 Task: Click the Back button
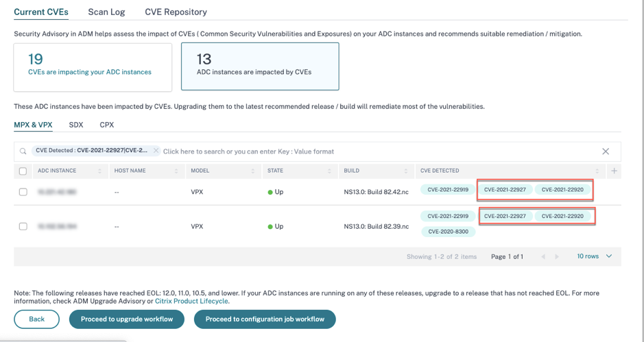pyautogui.click(x=36, y=319)
